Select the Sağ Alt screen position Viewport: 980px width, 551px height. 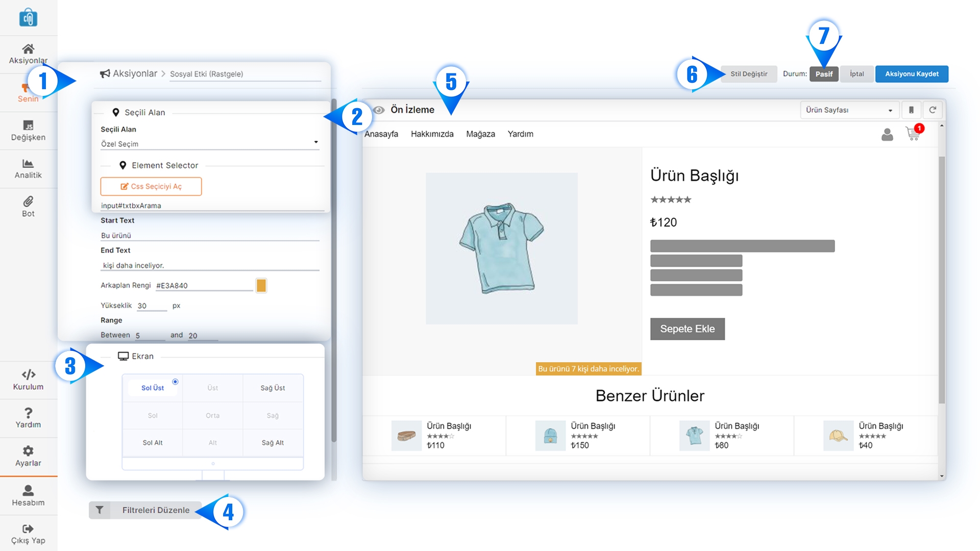pos(273,443)
